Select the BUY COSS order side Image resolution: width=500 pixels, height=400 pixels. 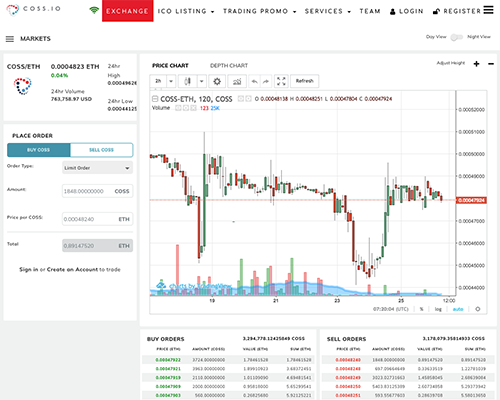point(39,150)
